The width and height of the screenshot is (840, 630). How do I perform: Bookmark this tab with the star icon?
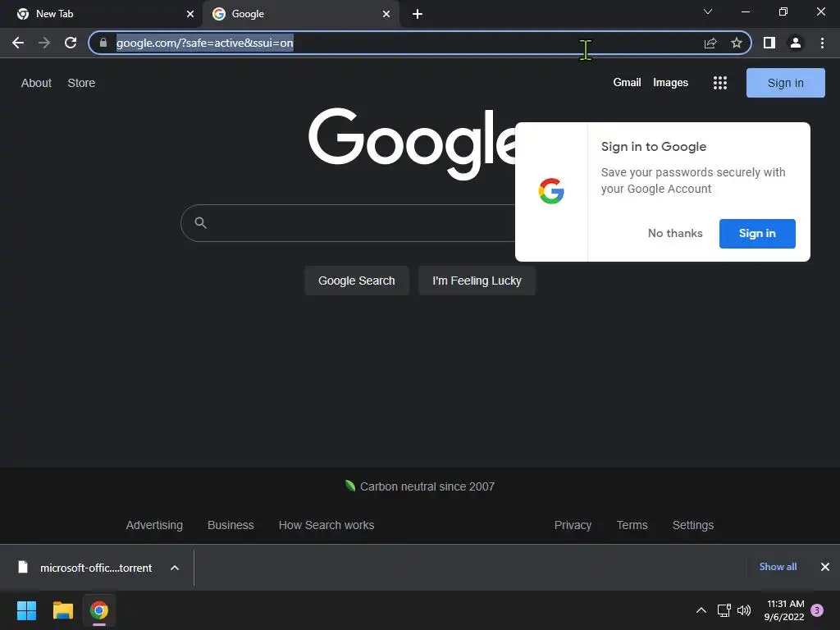click(x=737, y=43)
